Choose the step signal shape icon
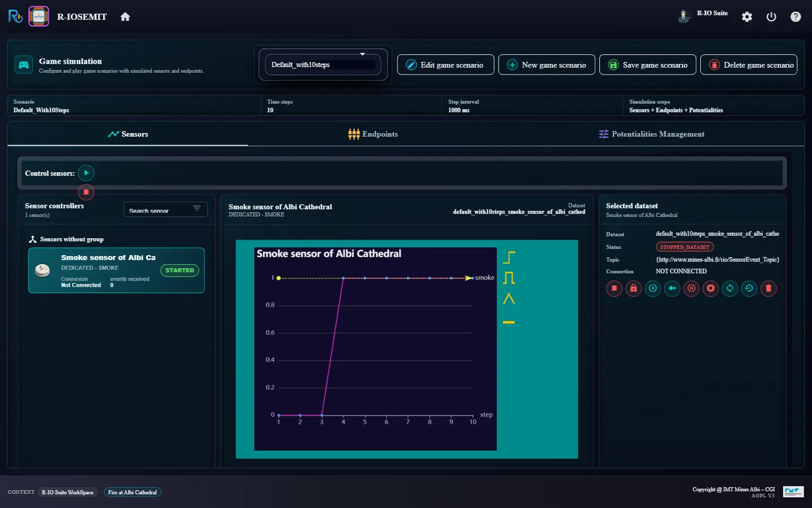Viewport: 812px width, 508px height. 509,257
